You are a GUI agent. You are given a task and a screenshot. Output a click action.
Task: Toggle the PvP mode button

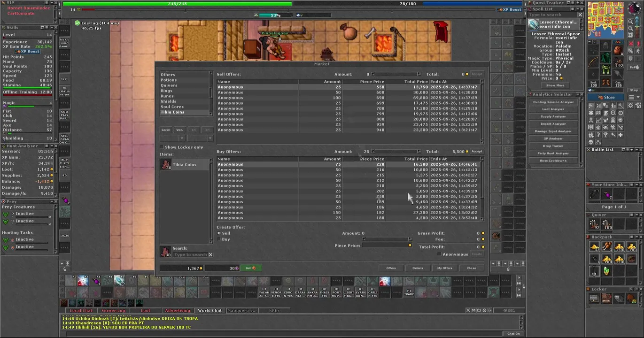pos(634,67)
